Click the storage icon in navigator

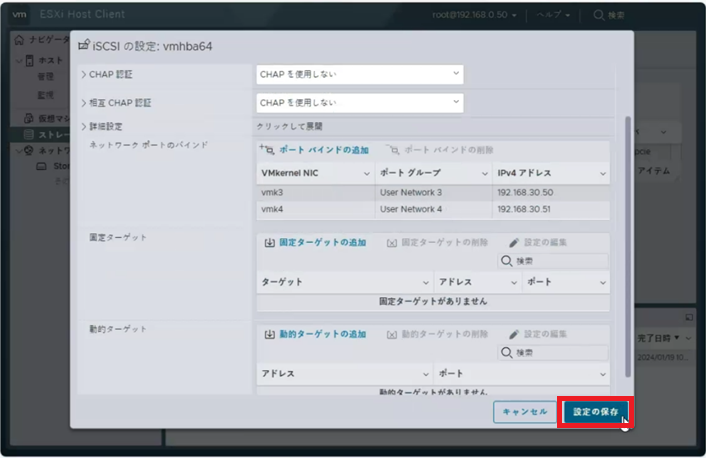[28, 134]
